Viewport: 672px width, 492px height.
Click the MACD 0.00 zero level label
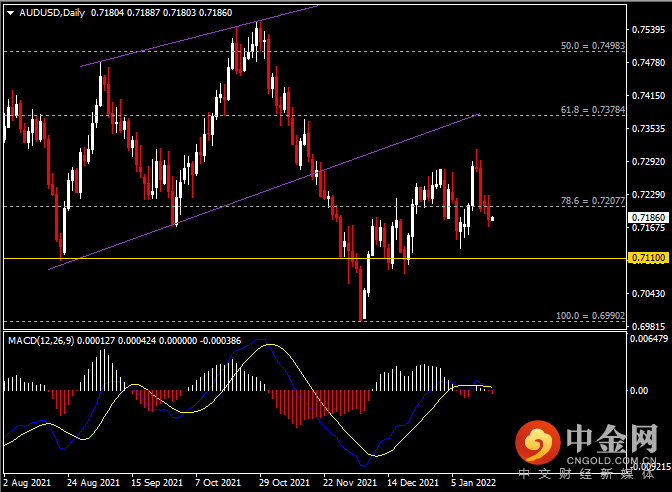pos(639,390)
